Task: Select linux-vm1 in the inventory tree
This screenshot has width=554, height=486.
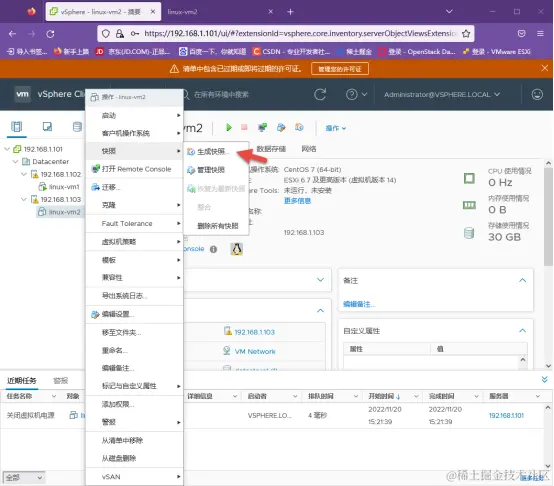Action: (x=64, y=186)
